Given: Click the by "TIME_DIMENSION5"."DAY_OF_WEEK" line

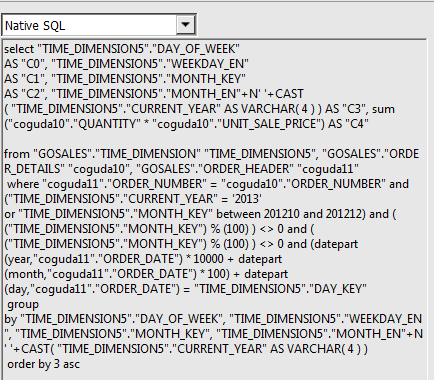Looking at the screenshot, I should pyautogui.click(x=213, y=319).
